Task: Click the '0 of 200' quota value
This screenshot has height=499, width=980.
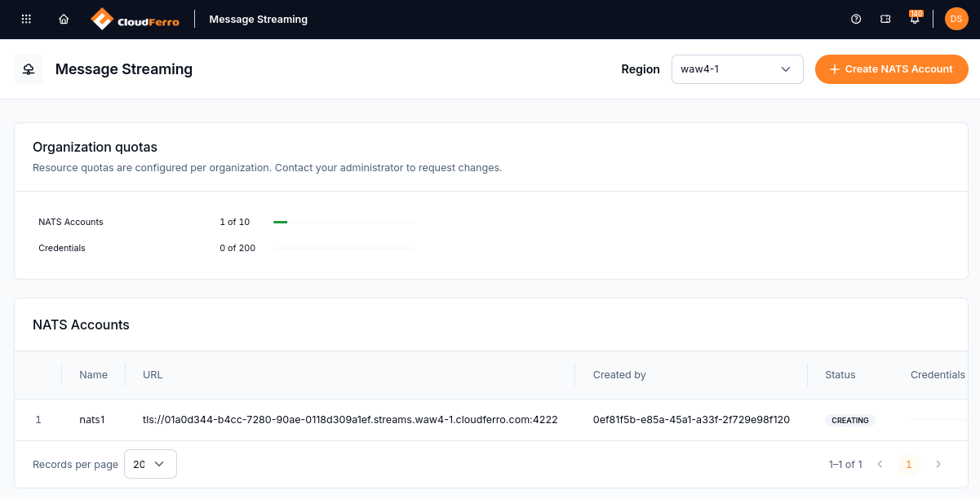Action: (x=237, y=248)
